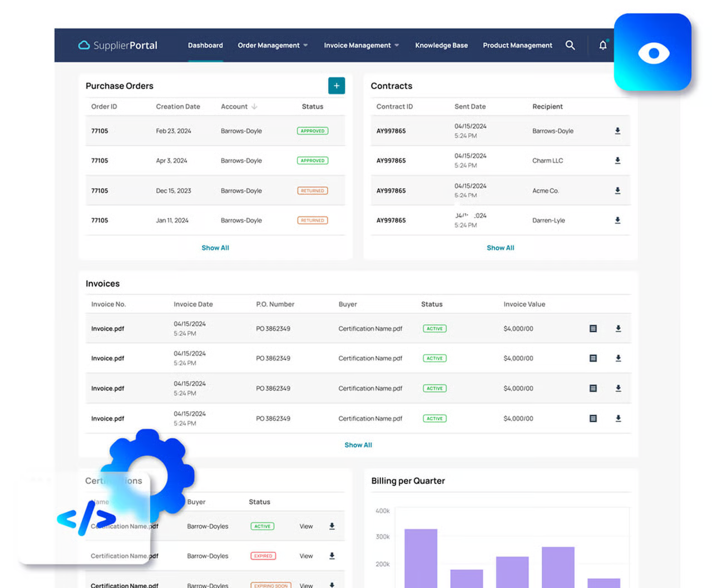Download the expired Barrow-Doyles certification
This screenshot has width=712, height=588.
(x=332, y=556)
